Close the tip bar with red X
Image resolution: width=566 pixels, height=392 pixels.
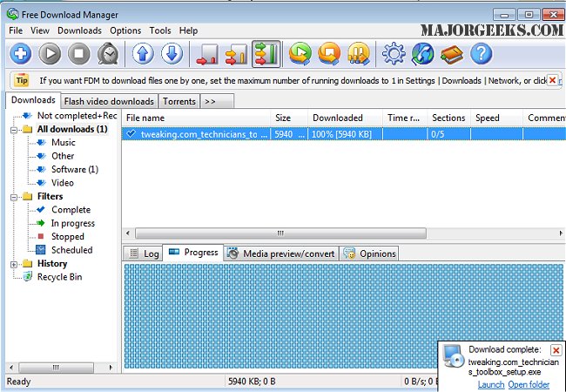pyautogui.click(x=551, y=80)
